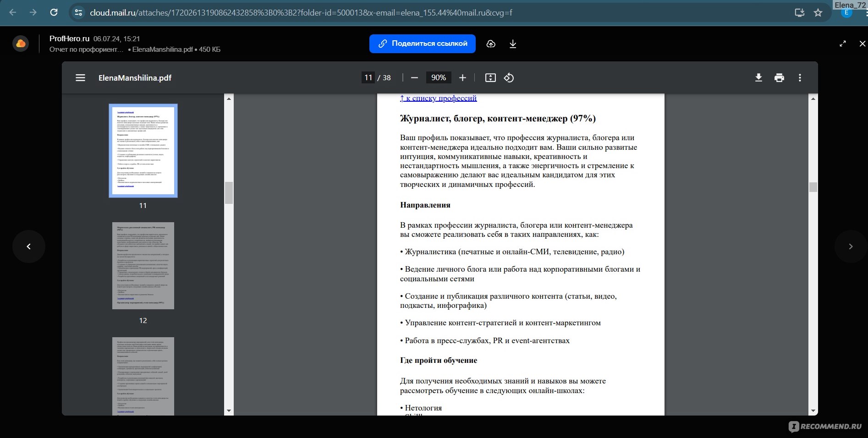Open site information icon in address bar
868x438 pixels.
78,12
